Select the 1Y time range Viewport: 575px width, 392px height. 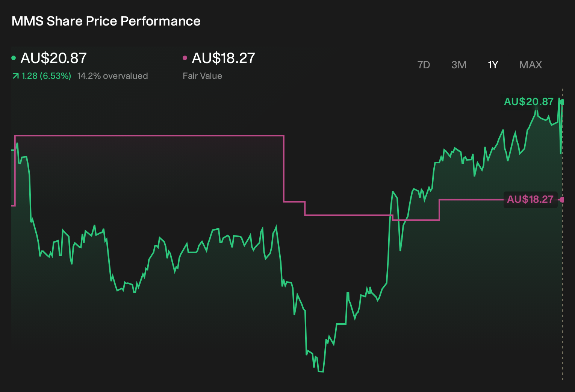(x=493, y=65)
